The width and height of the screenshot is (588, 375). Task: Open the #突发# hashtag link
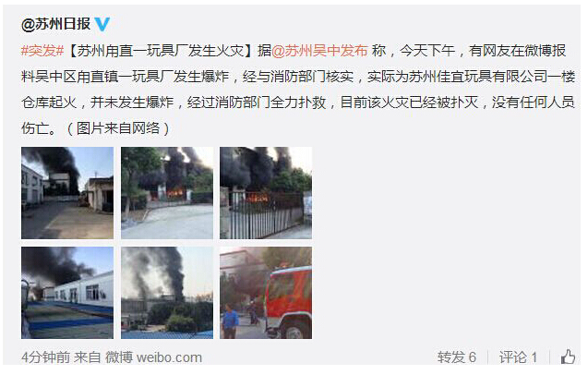pos(42,51)
